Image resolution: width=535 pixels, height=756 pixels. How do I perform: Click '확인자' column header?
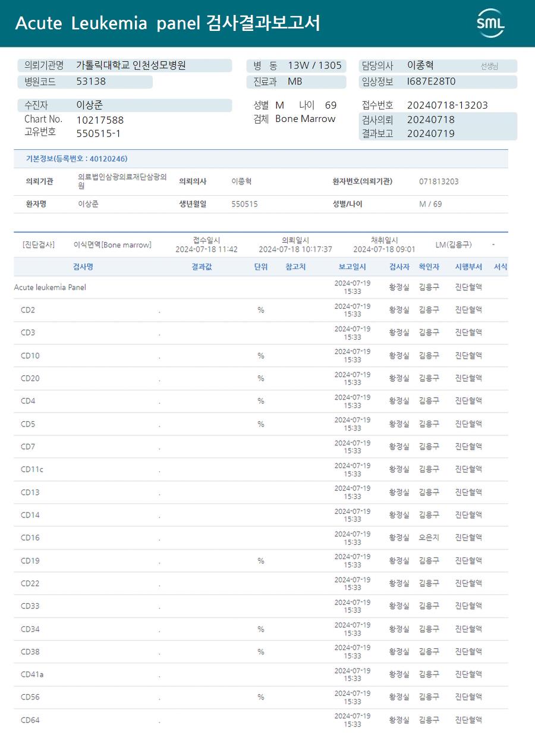429,267
